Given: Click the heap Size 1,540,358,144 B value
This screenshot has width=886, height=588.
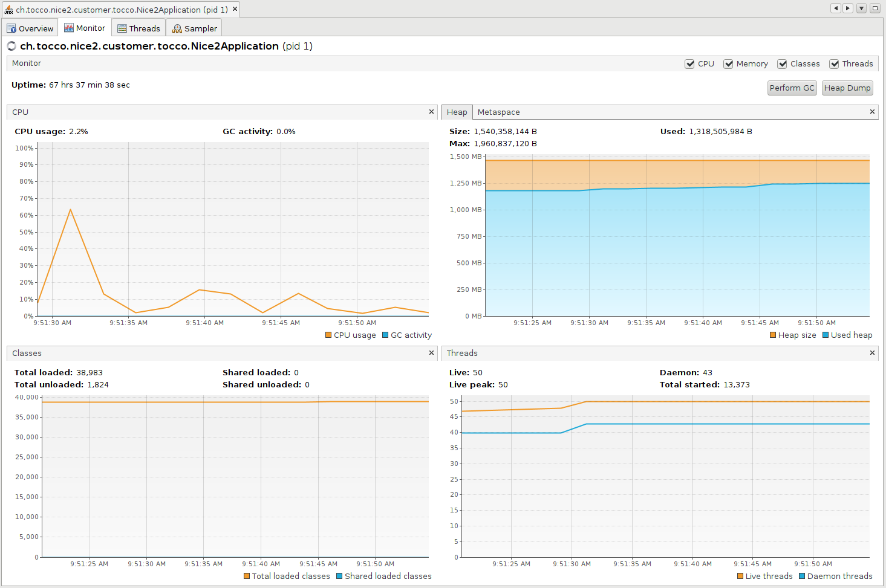Looking at the screenshot, I should 505,132.
